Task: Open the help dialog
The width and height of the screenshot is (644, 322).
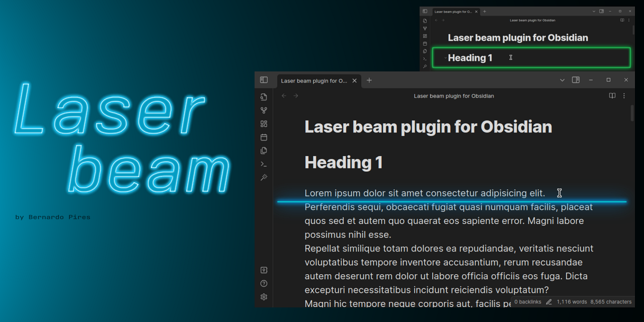Action: (x=264, y=283)
